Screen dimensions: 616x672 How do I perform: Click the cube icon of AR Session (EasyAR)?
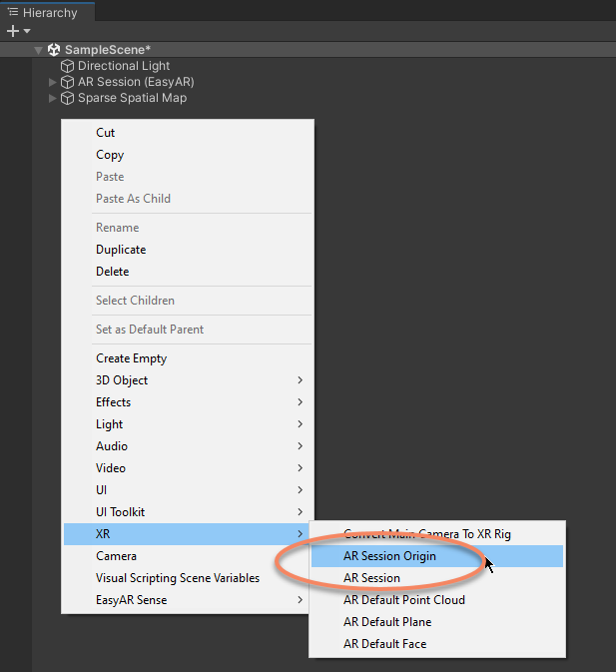click(x=67, y=82)
